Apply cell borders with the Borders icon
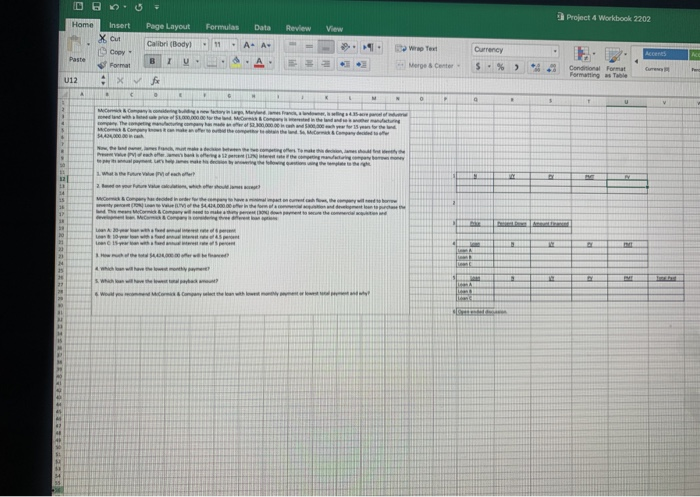700x497 pixels. (212, 62)
